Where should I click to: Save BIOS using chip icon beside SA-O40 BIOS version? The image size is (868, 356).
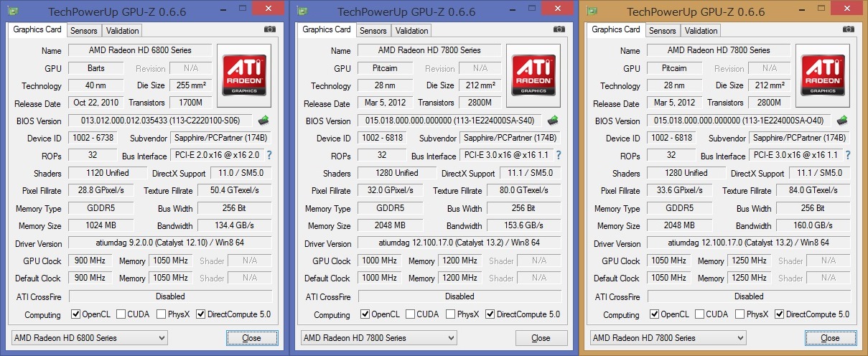(x=842, y=121)
